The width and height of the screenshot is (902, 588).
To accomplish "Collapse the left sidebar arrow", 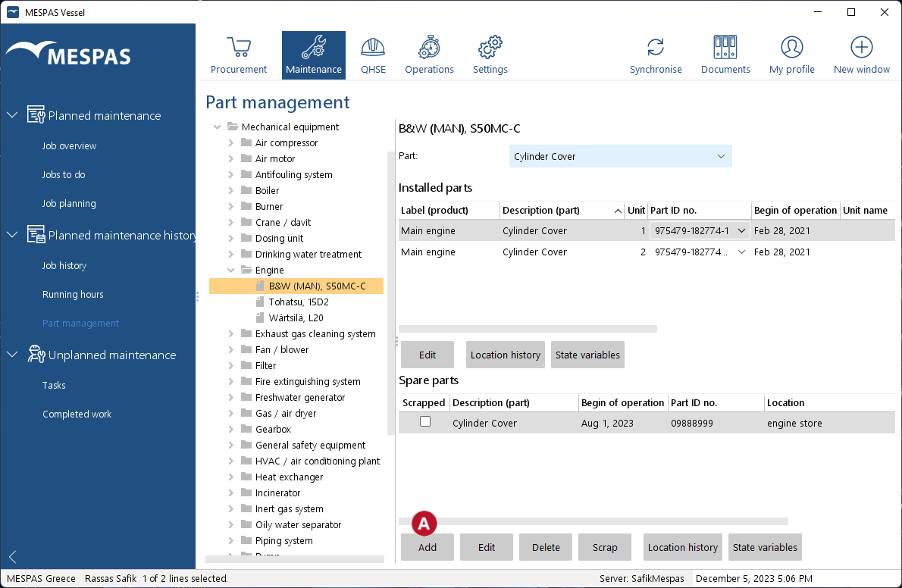I will (x=13, y=556).
